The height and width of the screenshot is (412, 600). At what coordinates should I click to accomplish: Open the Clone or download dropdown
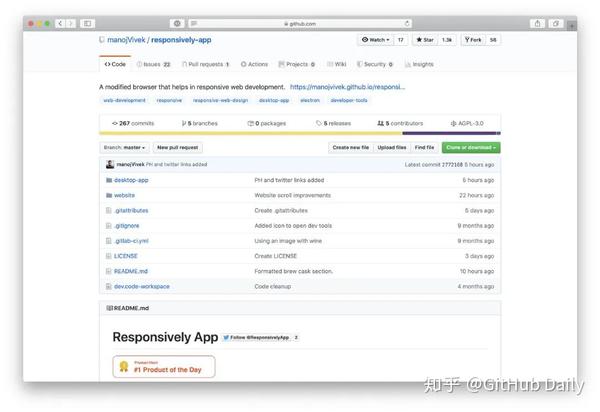[x=471, y=148]
